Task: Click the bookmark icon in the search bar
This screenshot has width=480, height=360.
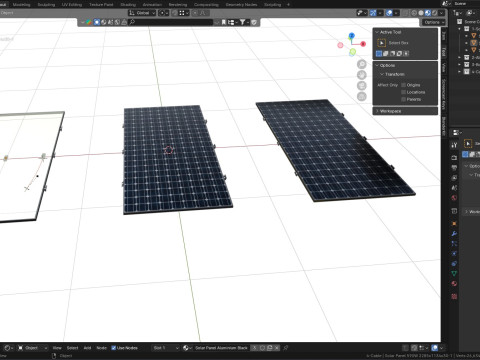Action: coord(224,22)
